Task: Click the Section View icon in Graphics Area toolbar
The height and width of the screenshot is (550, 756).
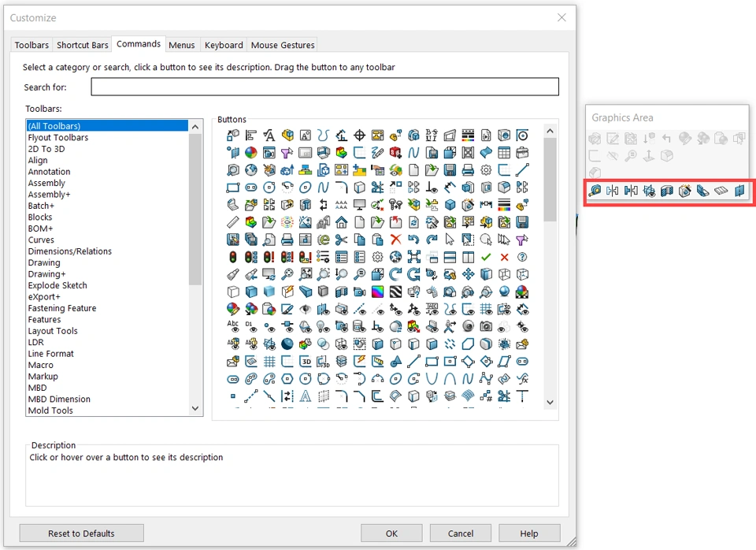Action: point(667,191)
